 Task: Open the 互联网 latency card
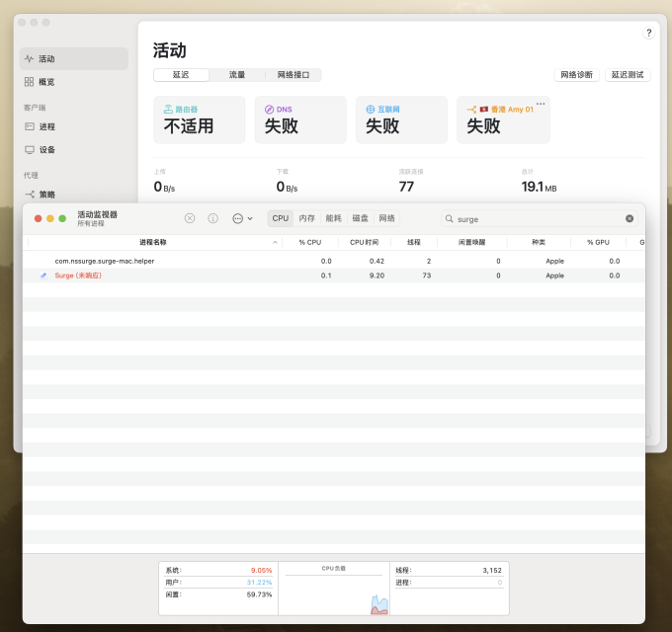401,119
